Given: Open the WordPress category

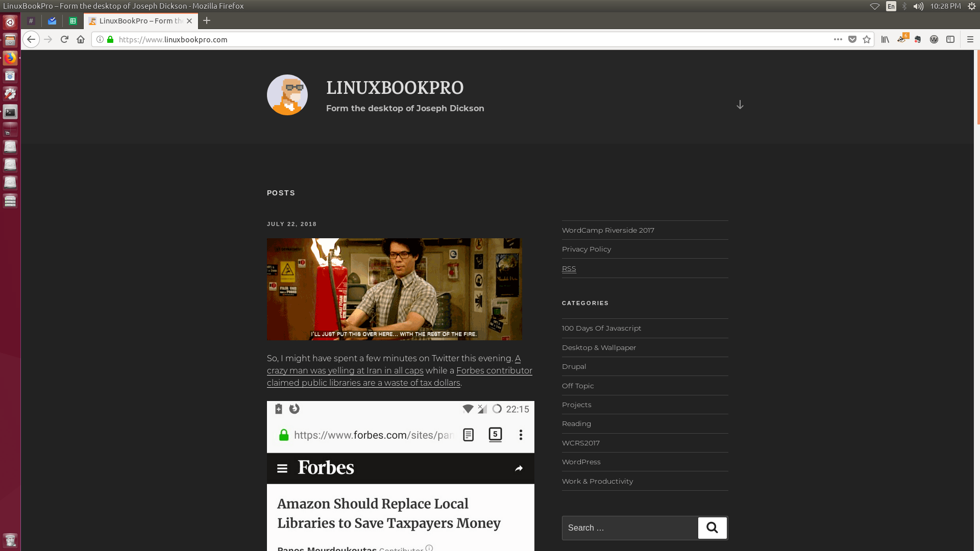Looking at the screenshot, I should [x=581, y=462].
